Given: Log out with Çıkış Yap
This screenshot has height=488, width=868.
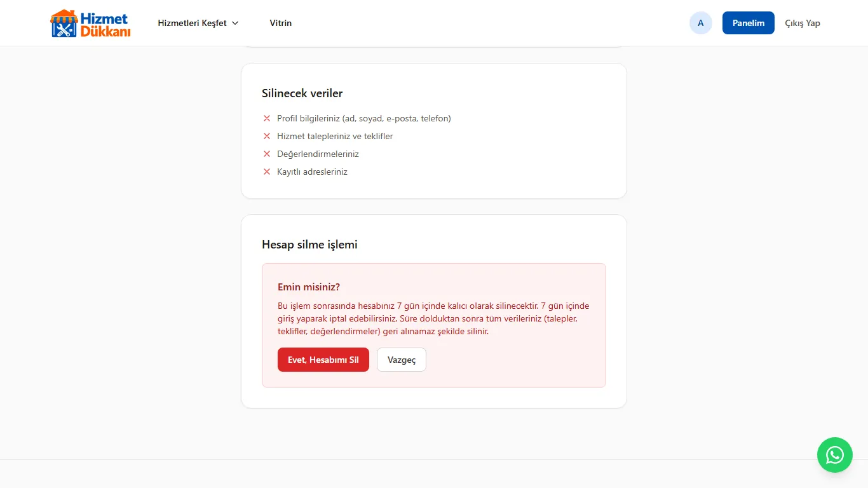Looking at the screenshot, I should tap(803, 23).
